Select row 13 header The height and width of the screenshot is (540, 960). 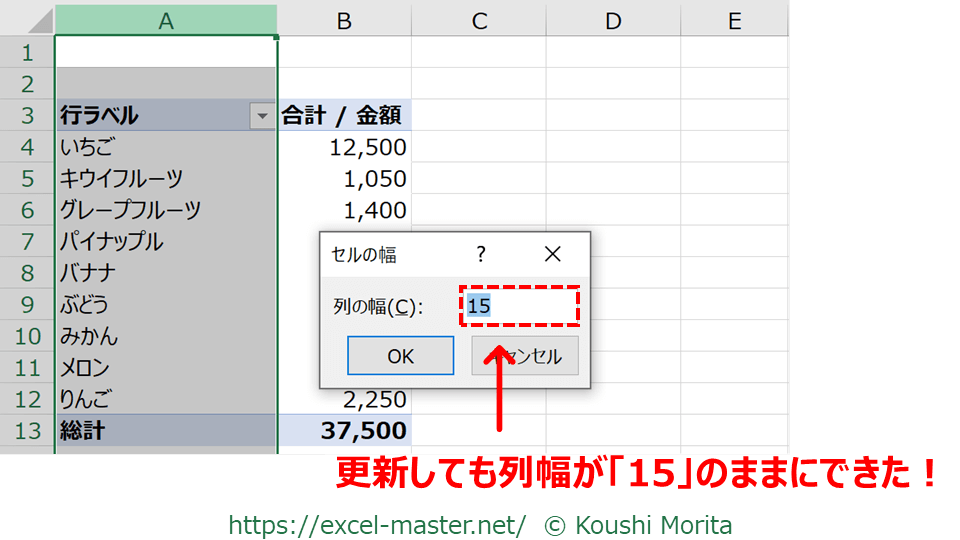[27, 431]
